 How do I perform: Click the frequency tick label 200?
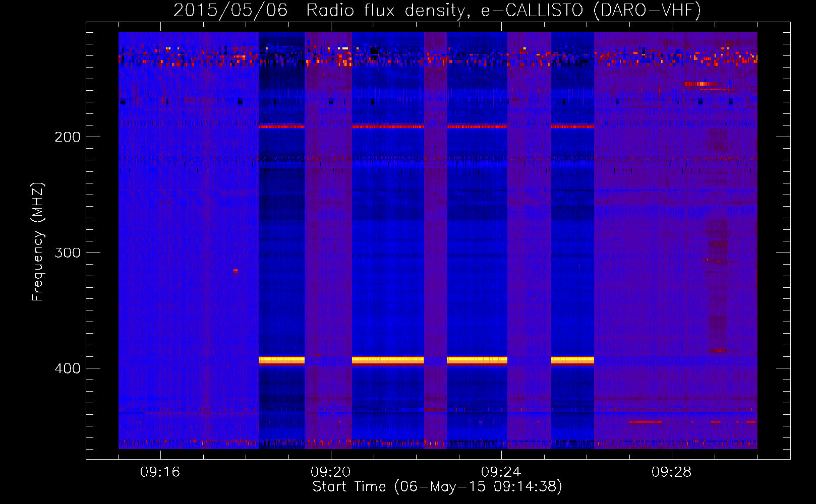click(68, 137)
